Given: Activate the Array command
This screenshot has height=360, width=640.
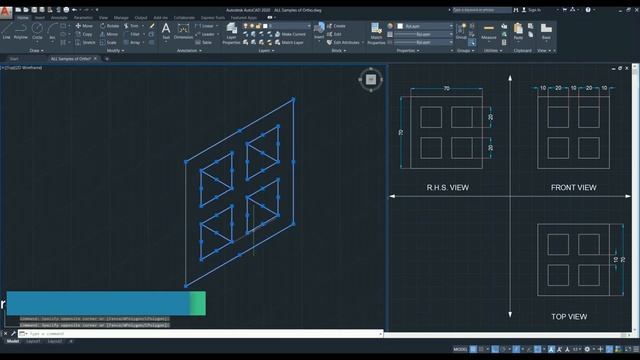Looking at the screenshot, I should point(132,42).
